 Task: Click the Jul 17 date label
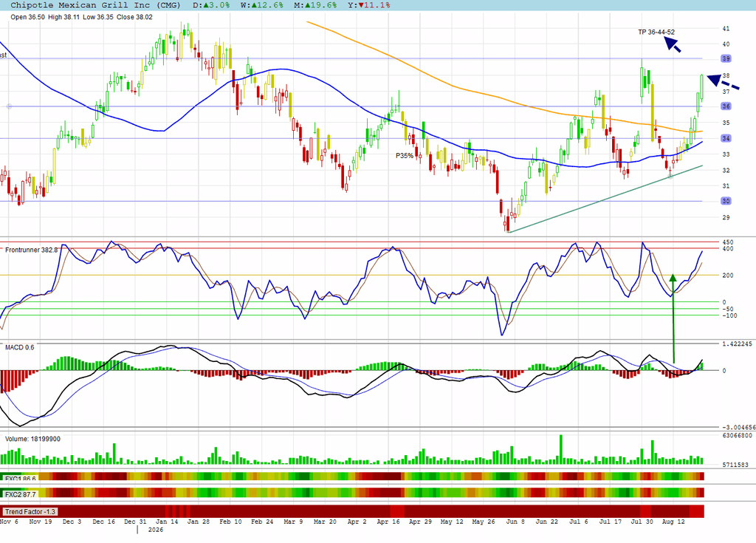[x=611, y=522]
